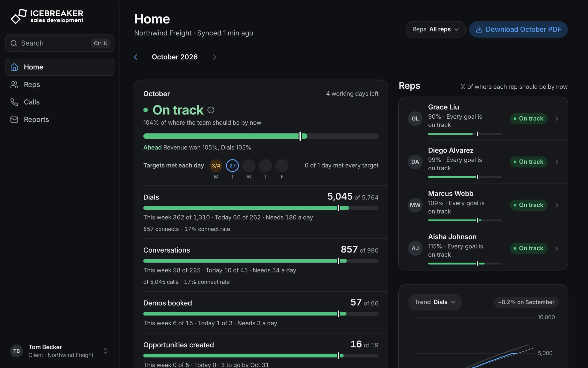
Task: Expand Marcus Webb row chevron
Action: tap(557, 205)
